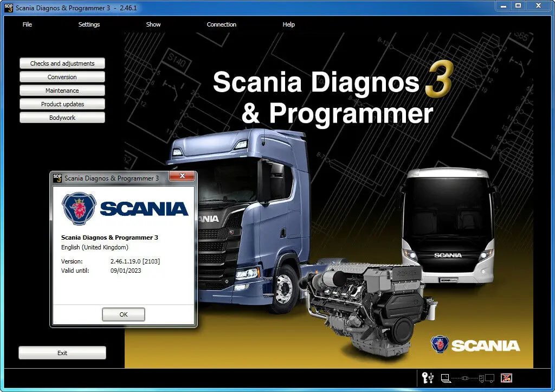Click the Version: label in the dialog
555x392 pixels.
(x=72, y=261)
